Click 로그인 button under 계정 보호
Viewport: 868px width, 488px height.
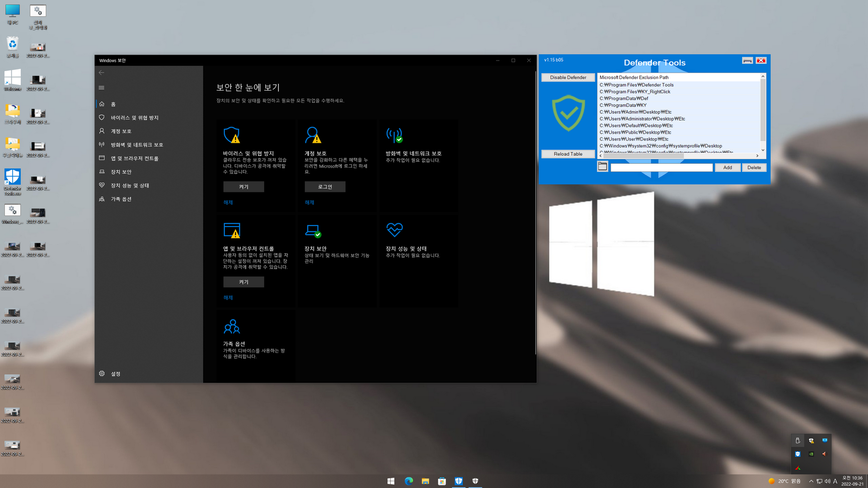(x=325, y=187)
